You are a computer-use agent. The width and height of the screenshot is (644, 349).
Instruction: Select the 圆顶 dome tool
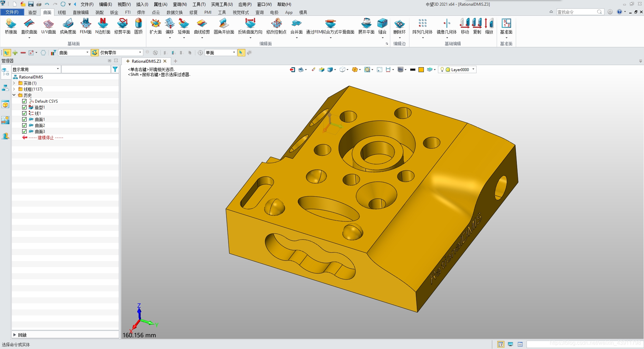138,26
